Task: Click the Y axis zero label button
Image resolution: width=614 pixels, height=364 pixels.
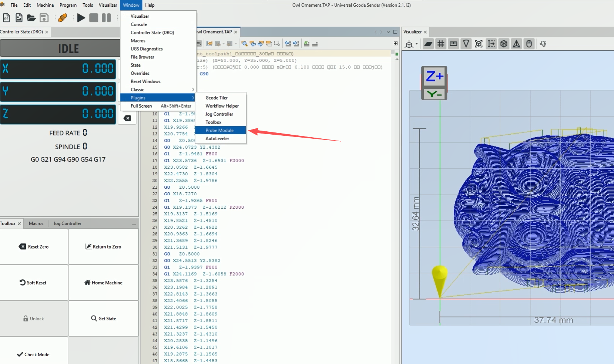Action: [6, 91]
